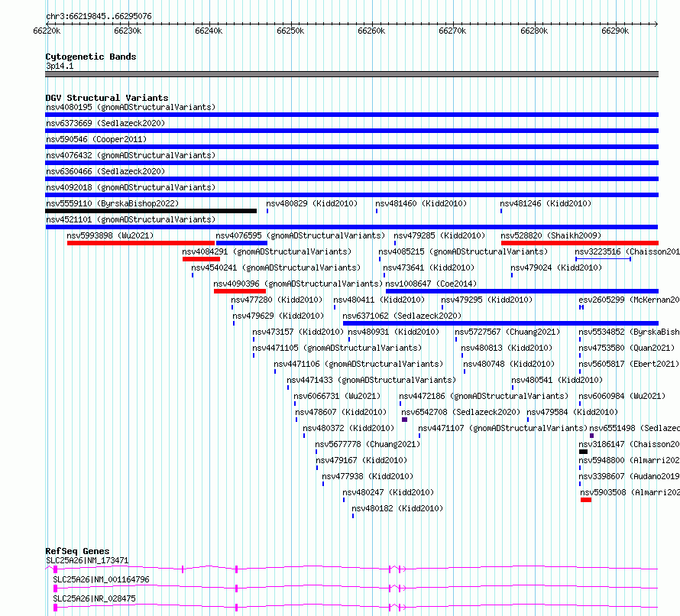Image resolution: width=680 pixels, height=616 pixels.
Task: Open nsv480247 (Kidd2010) label
Action: pos(389,492)
